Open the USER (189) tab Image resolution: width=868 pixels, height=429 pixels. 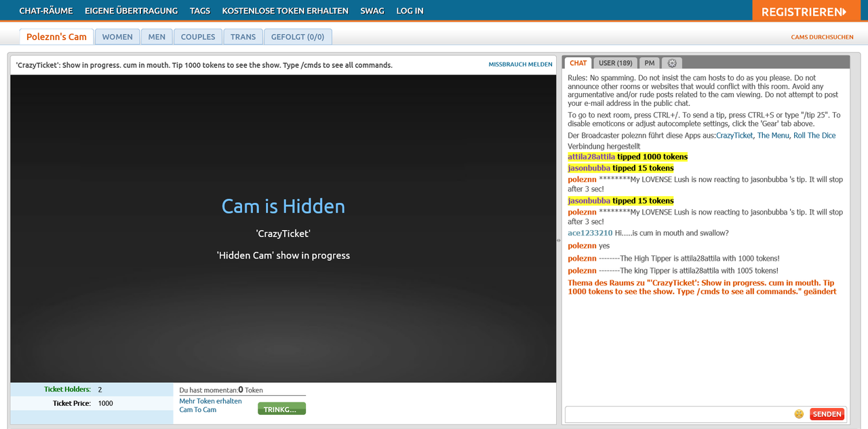click(x=616, y=63)
